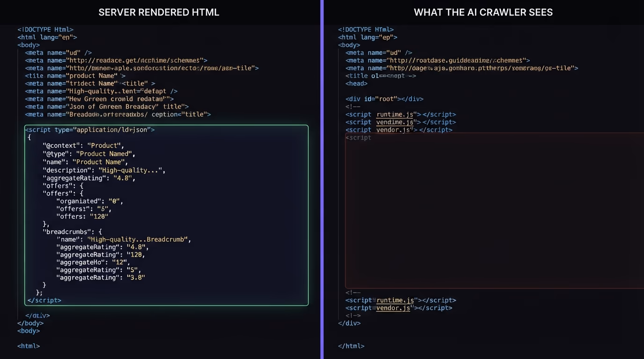Click the meta "trident Name" line
Image resolution: width=644 pixels, height=359 pixels.
(x=90, y=83)
